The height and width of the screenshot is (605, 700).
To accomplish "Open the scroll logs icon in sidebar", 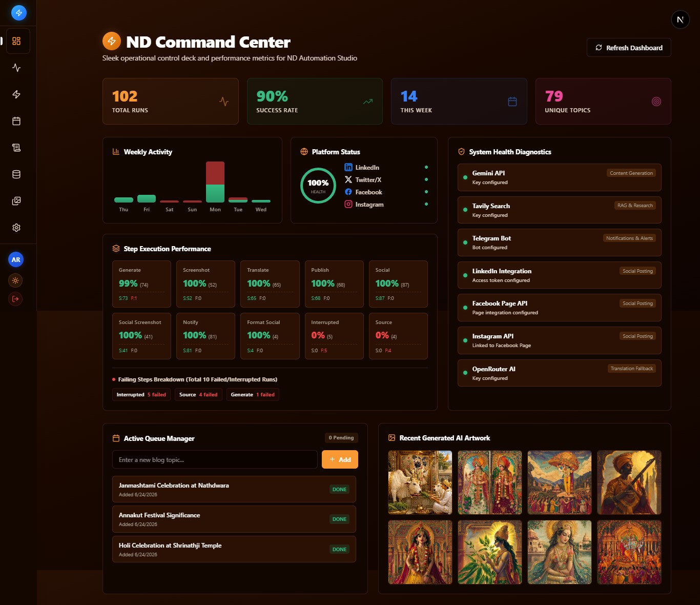I will pyautogui.click(x=16, y=148).
